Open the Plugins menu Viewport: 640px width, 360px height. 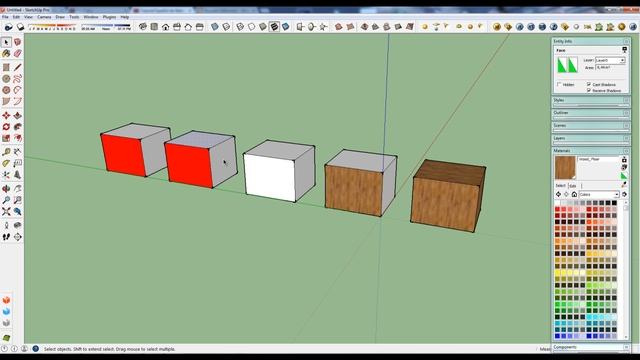109,17
